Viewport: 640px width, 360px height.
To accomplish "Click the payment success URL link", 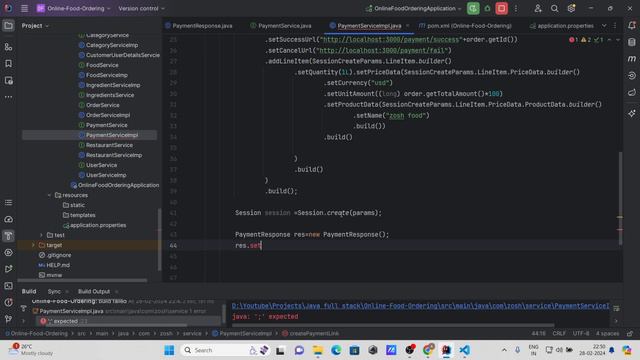I will click(x=391, y=40).
